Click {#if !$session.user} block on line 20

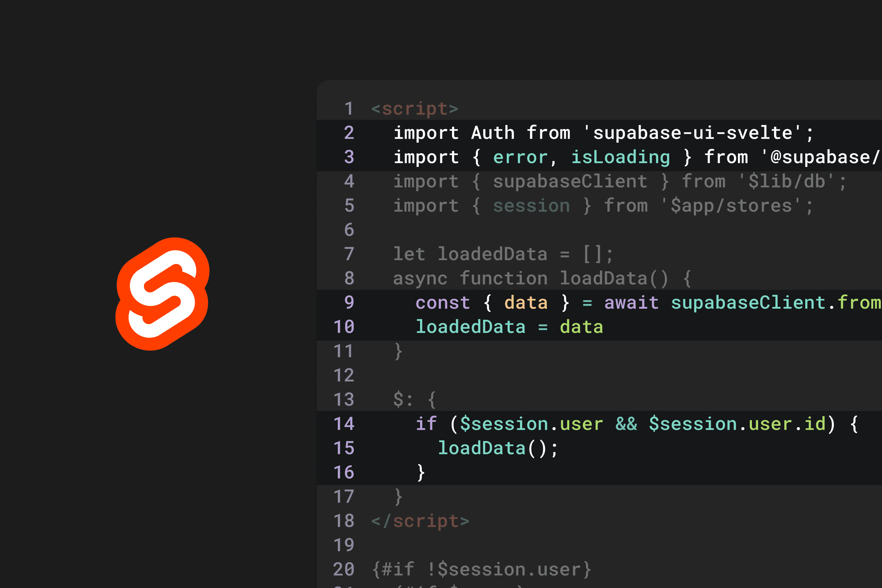tap(481, 570)
